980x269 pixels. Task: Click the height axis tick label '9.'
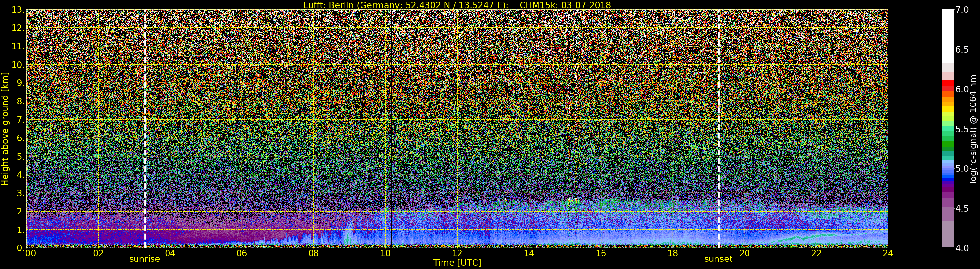(21, 83)
